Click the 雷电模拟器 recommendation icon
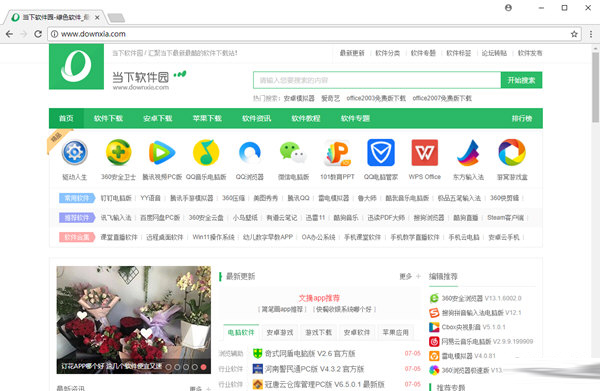Screen dimensions: 600x391 434,356
